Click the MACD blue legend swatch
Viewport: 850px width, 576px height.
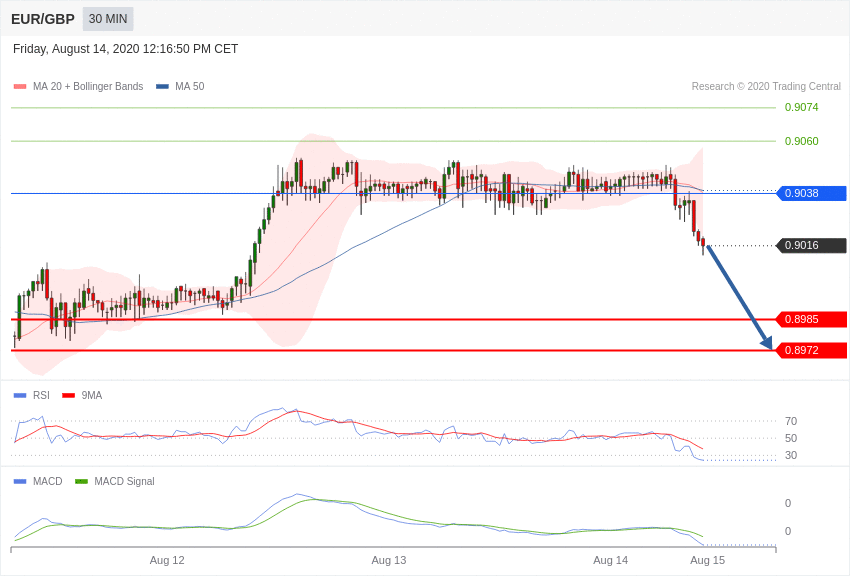[x=20, y=482]
